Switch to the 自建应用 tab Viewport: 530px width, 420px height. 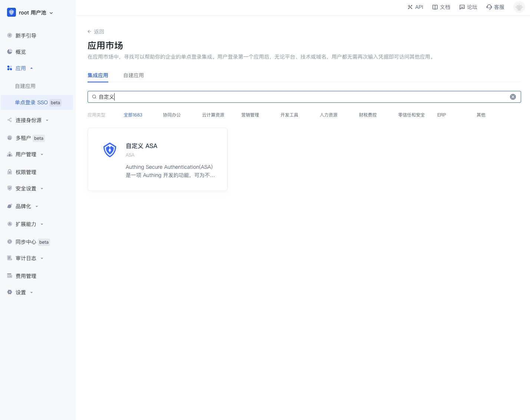click(133, 75)
